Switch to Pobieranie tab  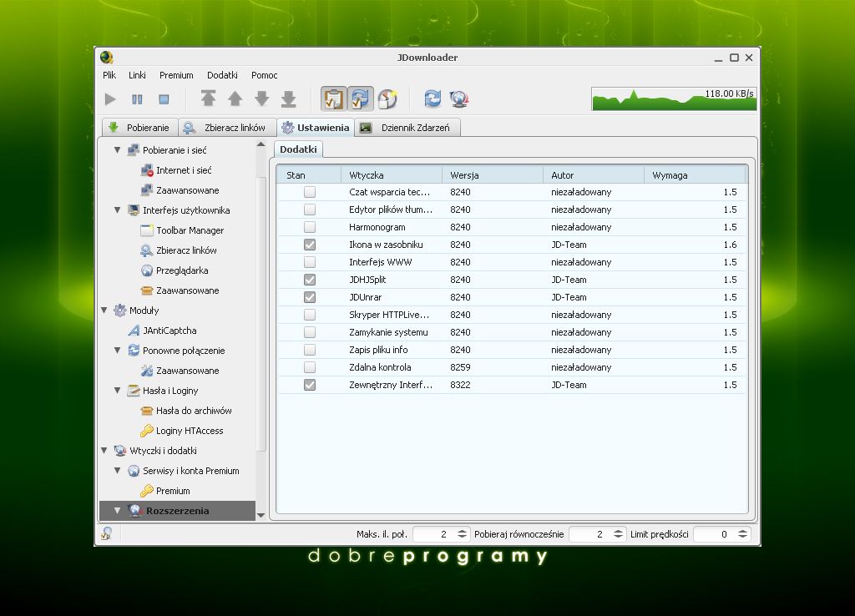(139, 128)
